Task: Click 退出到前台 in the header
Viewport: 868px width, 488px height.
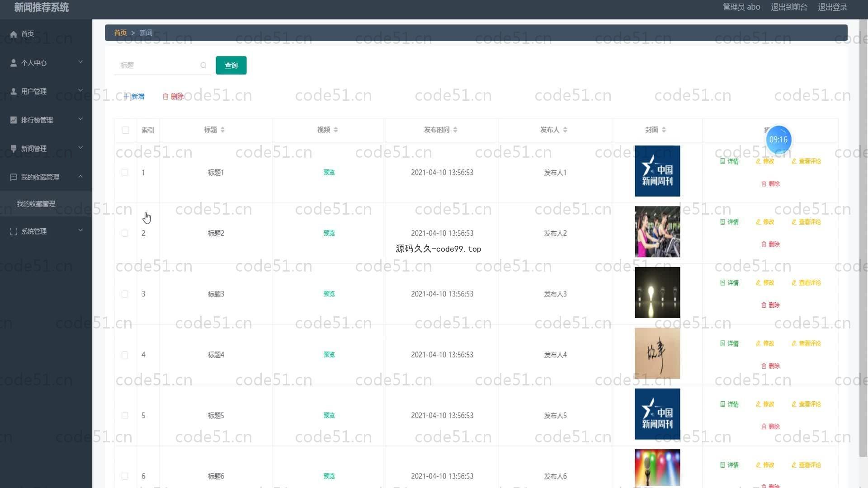Action: tap(789, 7)
